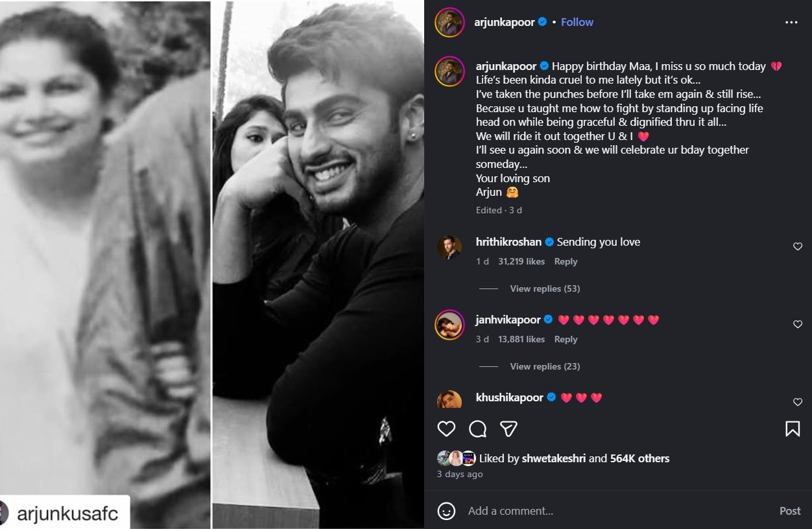Open hrithikroshan profile avatar
Viewport: 812px width, 529px height.
click(449, 247)
